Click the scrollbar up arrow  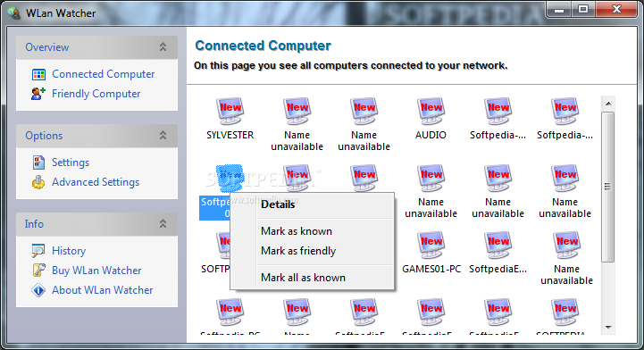(x=608, y=104)
